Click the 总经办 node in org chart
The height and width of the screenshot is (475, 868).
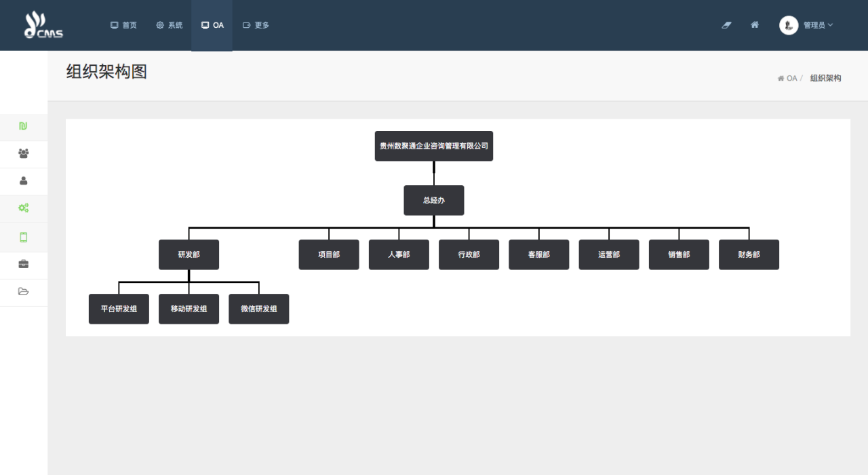click(433, 200)
